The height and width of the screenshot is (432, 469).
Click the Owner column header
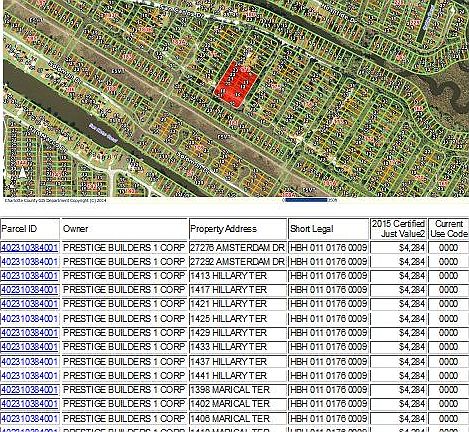click(76, 229)
